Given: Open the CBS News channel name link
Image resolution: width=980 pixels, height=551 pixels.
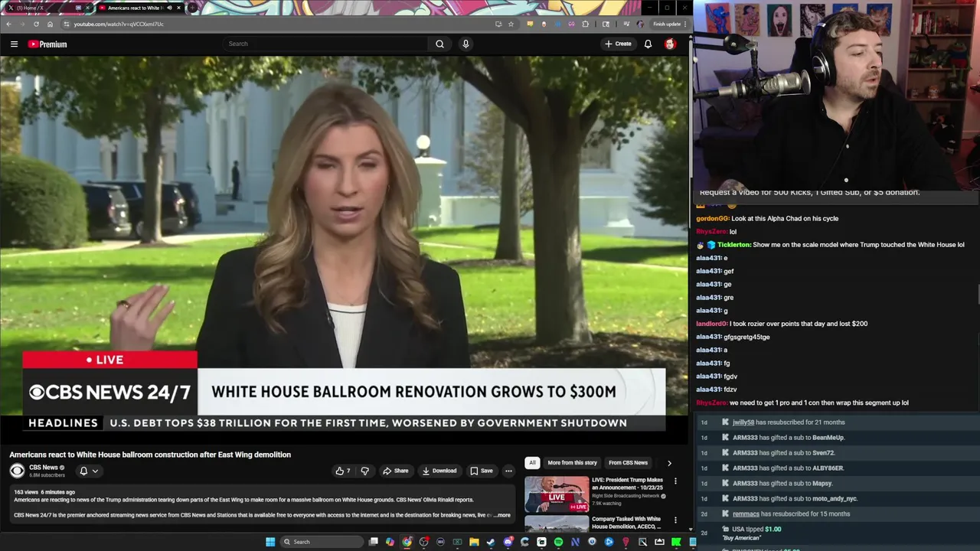Looking at the screenshot, I should click(44, 467).
